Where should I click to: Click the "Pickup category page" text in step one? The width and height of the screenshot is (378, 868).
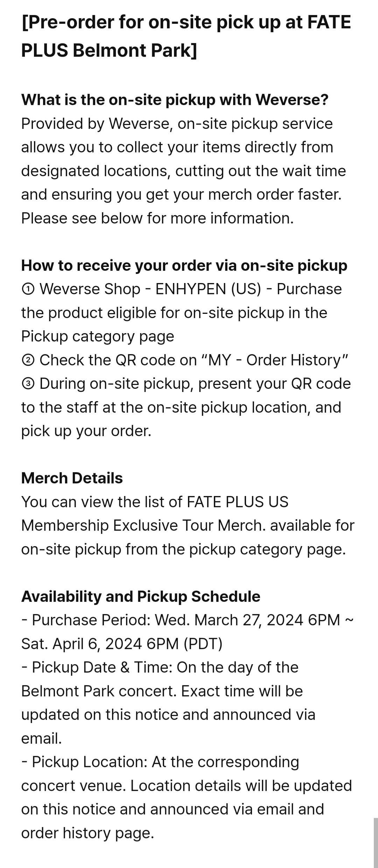coord(98,337)
